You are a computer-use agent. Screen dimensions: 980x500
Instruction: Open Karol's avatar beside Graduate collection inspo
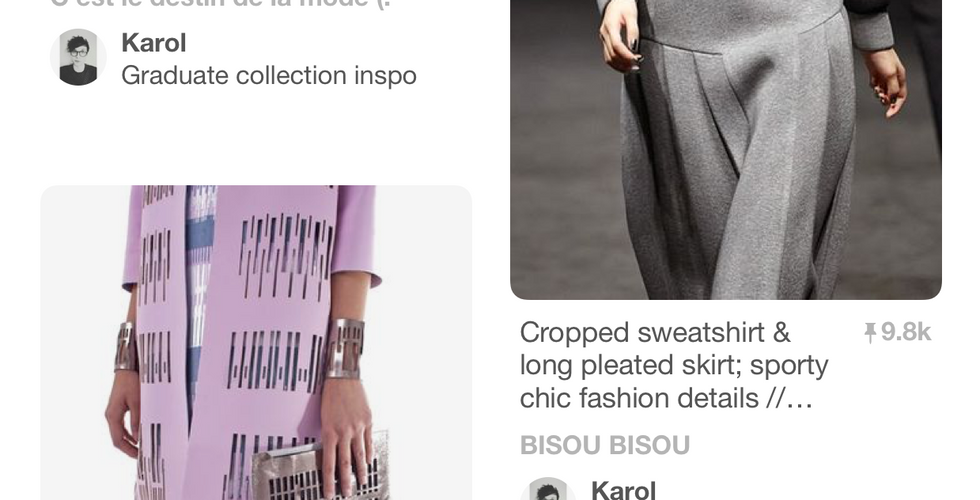[78, 57]
